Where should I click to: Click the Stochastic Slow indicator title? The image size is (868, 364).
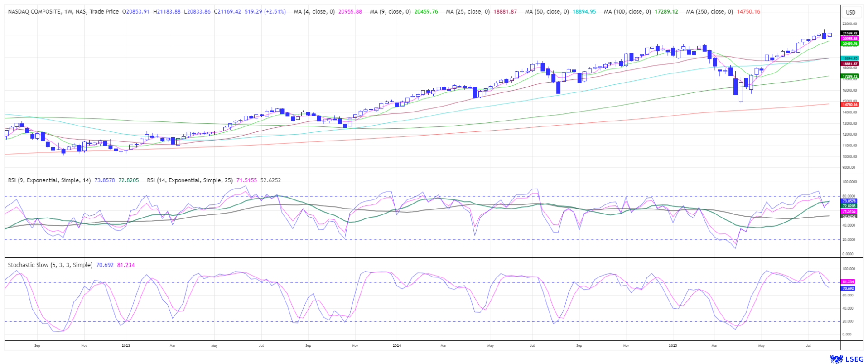50,265
